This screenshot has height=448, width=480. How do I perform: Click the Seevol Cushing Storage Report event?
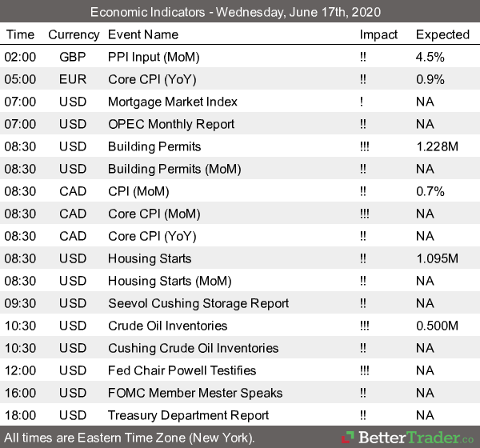[x=198, y=303]
